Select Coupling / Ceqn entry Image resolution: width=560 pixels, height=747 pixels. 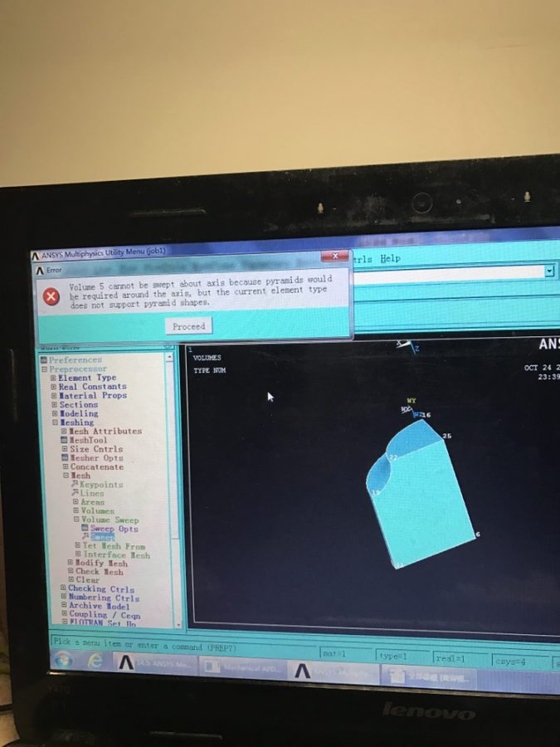click(105, 615)
